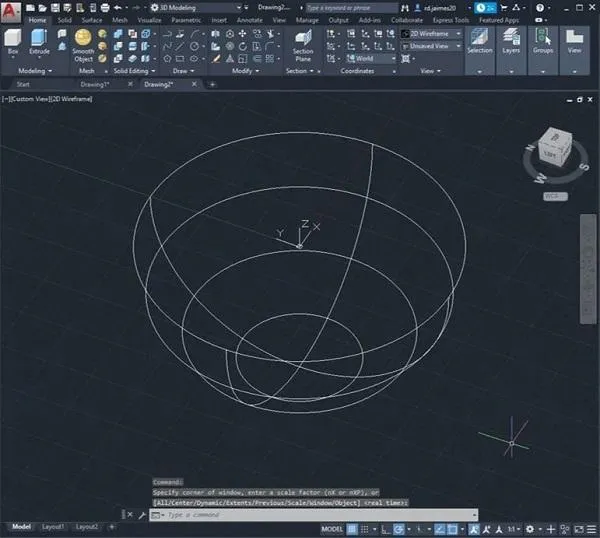Open the status bar customization menu icon
The height and width of the screenshot is (538, 600).
(591, 527)
